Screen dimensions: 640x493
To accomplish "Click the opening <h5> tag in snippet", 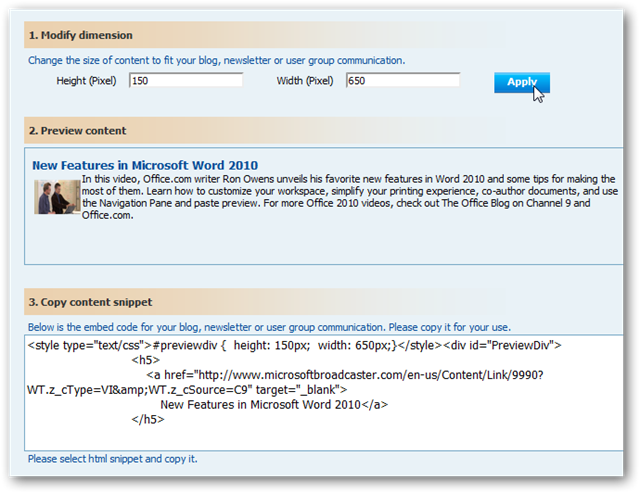I will pyautogui.click(x=146, y=360).
